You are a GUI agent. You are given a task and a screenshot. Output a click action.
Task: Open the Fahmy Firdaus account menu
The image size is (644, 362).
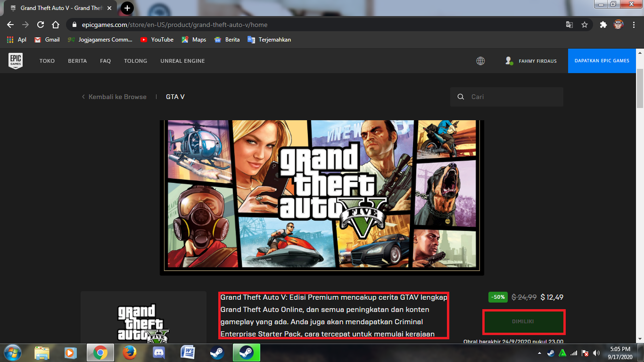[x=531, y=61]
